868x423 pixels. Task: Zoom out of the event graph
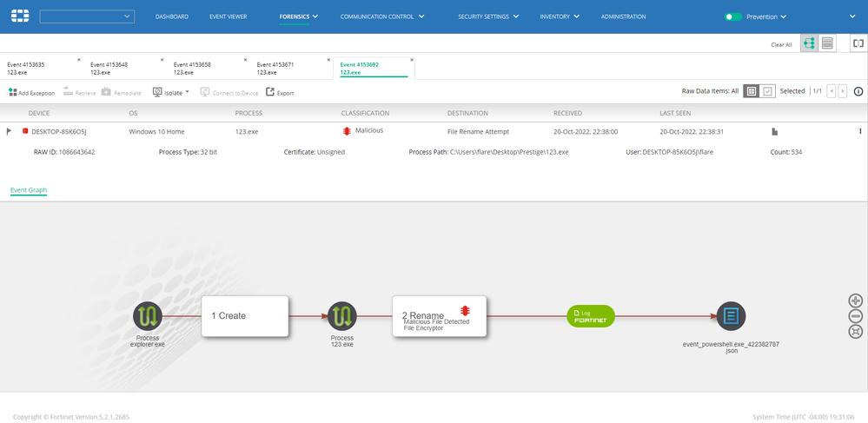(x=855, y=316)
